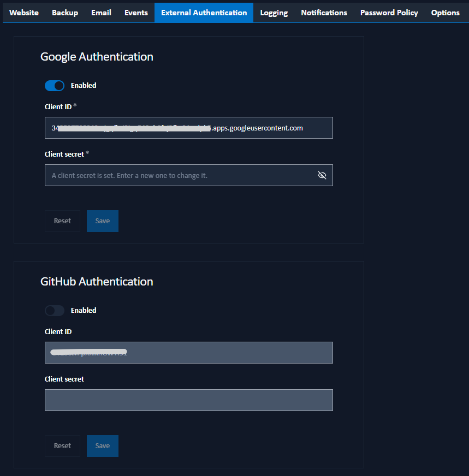
Task: Open the Password Policy tab
Action: [389, 13]
